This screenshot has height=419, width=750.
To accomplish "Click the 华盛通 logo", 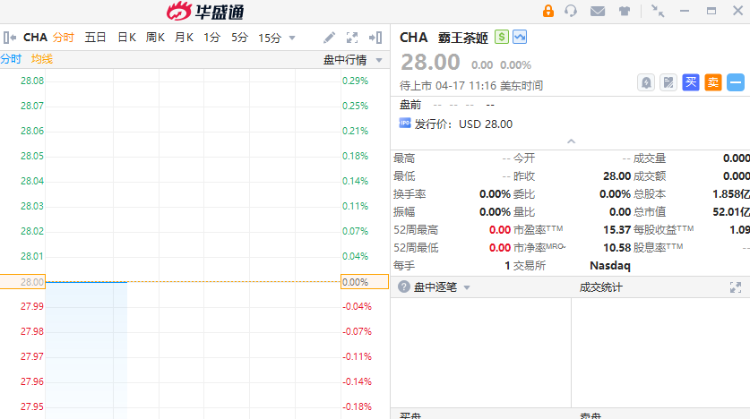I will tap(206, 11).
